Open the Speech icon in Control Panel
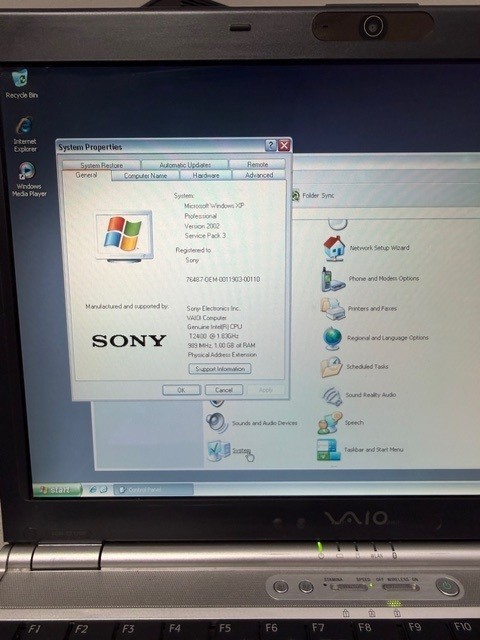 pyautogui.click(x=329, y=423)
